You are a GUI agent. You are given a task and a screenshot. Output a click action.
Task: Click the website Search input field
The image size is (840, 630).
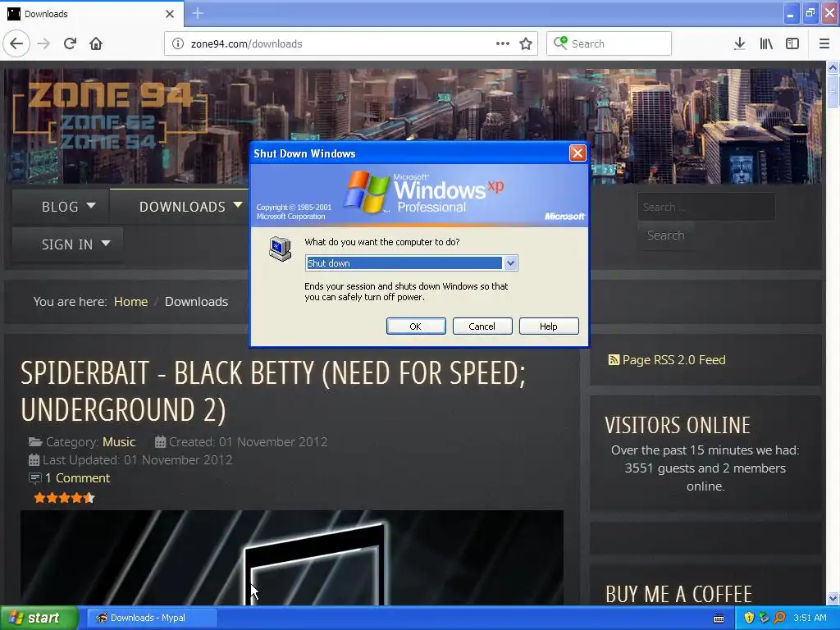[706, 207]
